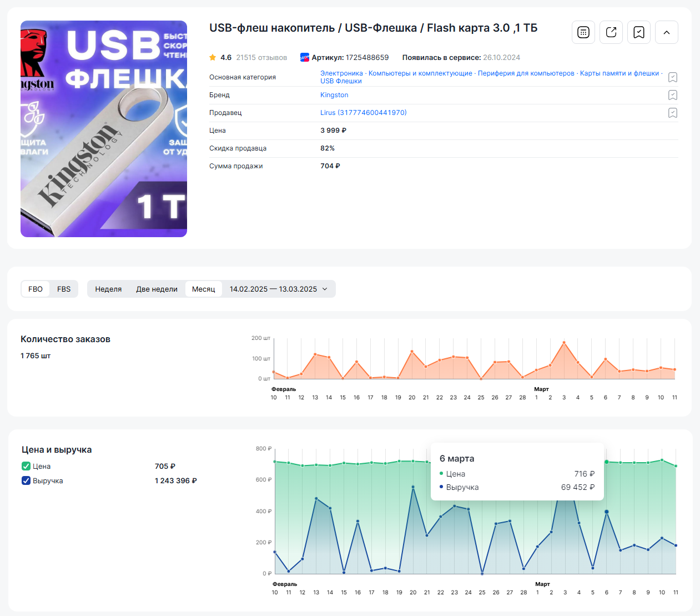Uncheck the Цена checkbox
This screenshot has width=700, height=616.
(x=26, y=466)
